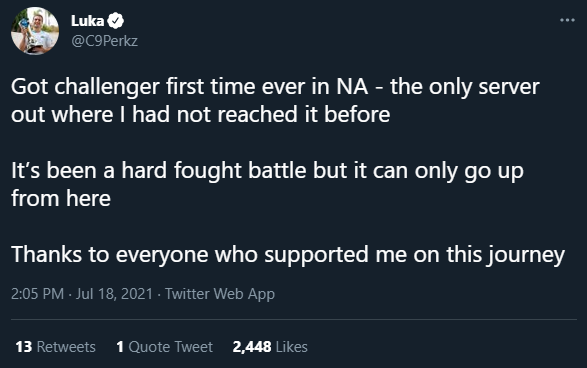Open the @C9Perkz handle link
Image resolution: width=587 pixels, height=368 pixels.
pos(104,41)
